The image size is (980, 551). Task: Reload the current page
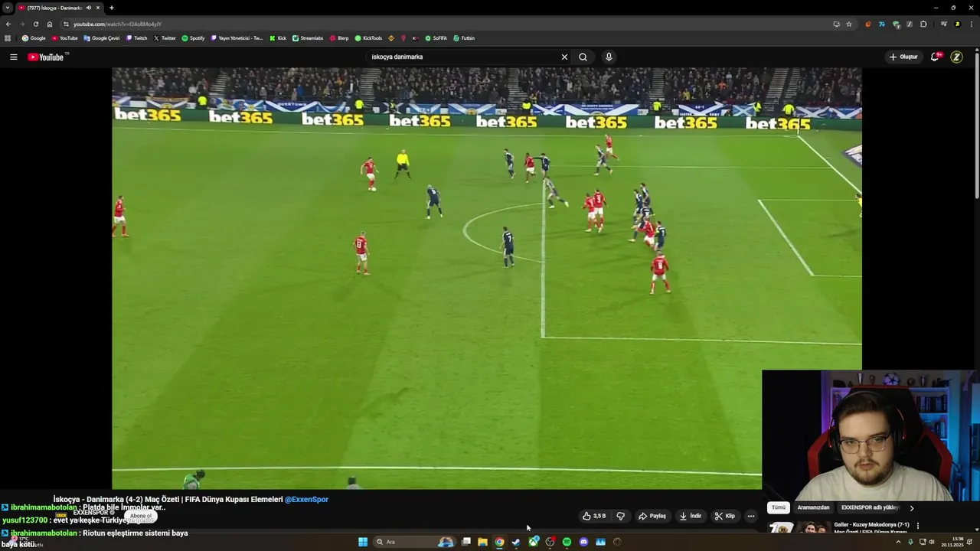(35, 24)
